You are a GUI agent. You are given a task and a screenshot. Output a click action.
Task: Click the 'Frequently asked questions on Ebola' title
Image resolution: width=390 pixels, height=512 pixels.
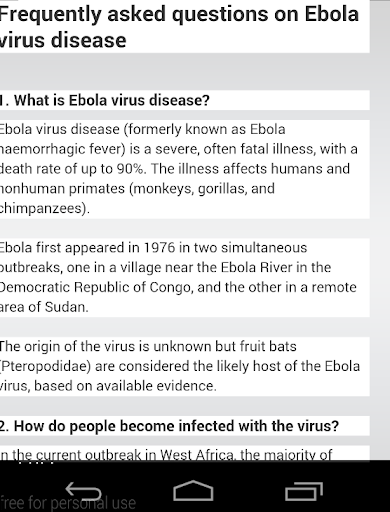coord(179,14)
